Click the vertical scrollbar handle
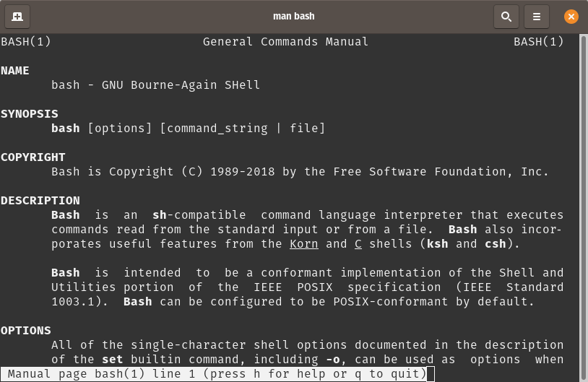The height and width of the screenshot is (382, 588). (584, 209)
